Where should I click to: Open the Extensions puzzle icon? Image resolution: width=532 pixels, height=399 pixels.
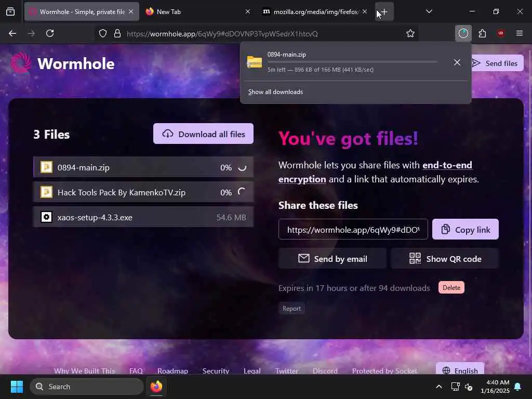[x=482, y=33]
